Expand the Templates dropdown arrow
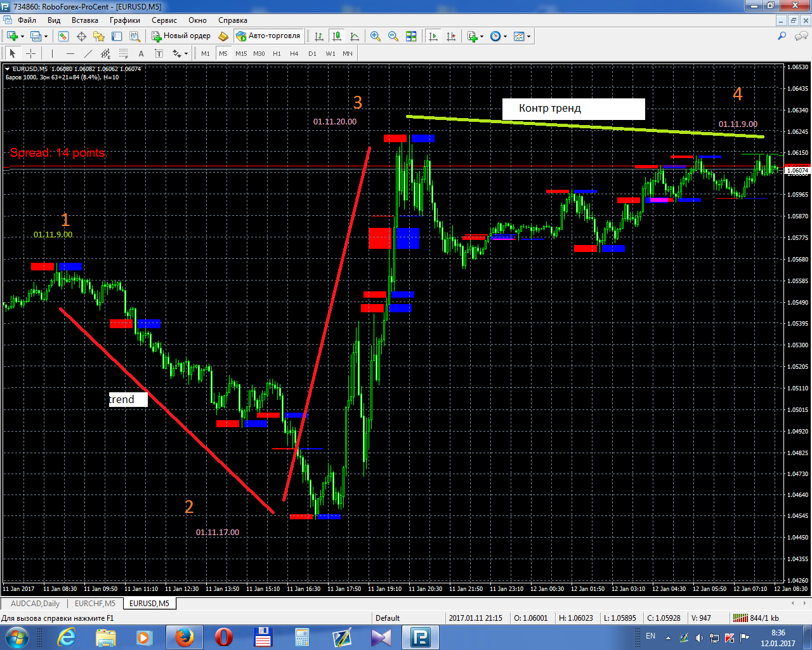The image size is (812, 650). (x=529, y=37)
